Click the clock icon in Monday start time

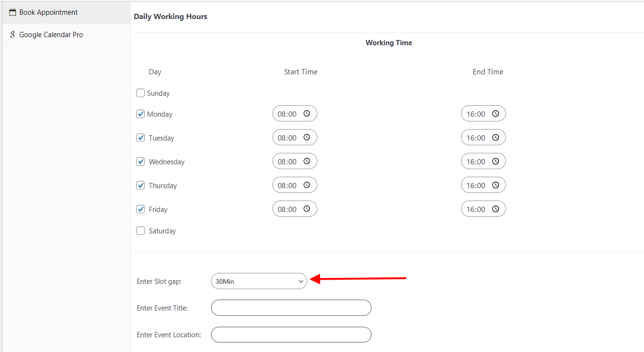(307, 114)
